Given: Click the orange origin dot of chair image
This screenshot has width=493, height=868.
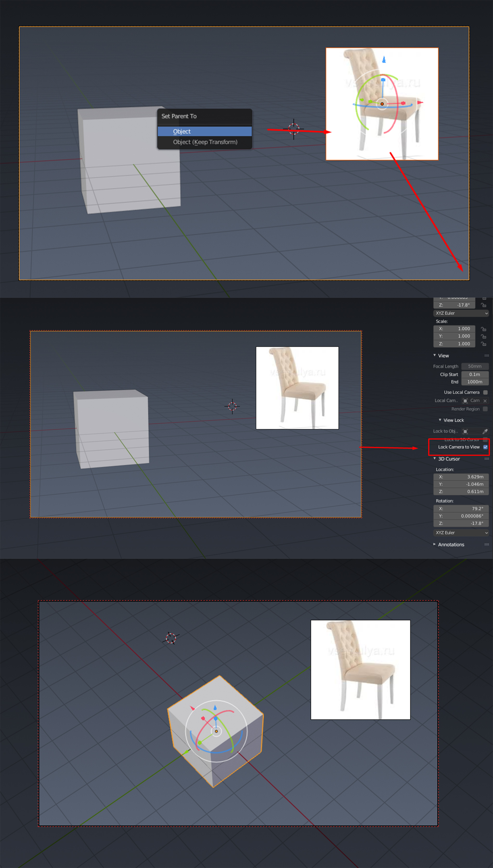Looking at the screenshot, I should tap(382, 104).
